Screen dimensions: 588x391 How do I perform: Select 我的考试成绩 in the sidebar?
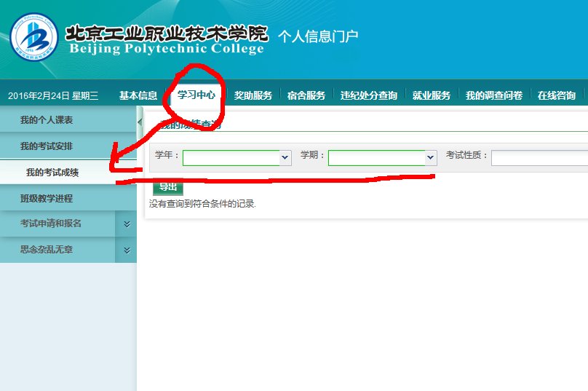click(68, 173)
